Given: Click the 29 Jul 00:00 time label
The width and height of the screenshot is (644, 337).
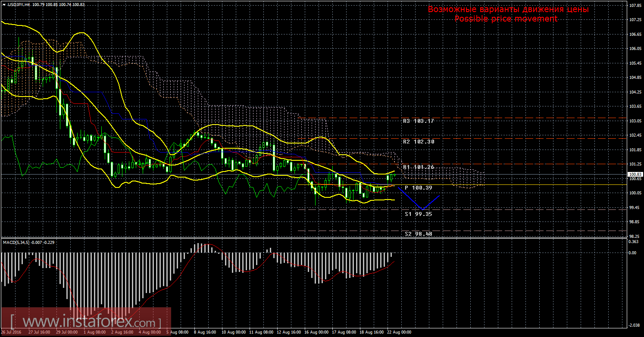Looking at the screenshot, I should [x=67, y=333].
